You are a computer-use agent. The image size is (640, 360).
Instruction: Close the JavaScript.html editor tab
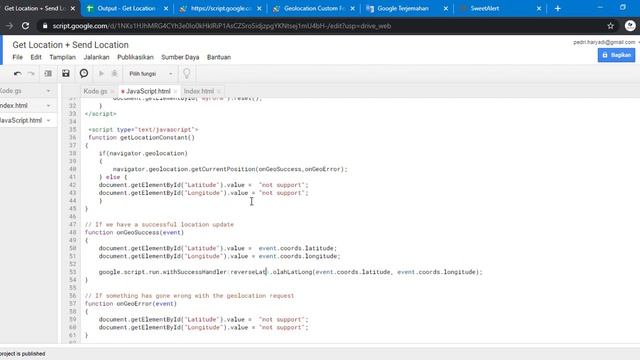176,91
